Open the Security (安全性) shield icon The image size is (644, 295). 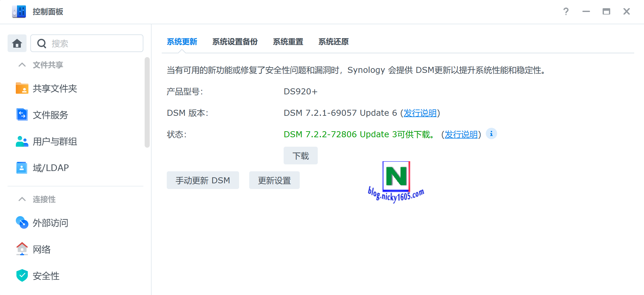pyautogui.click(x=22, y=275)
